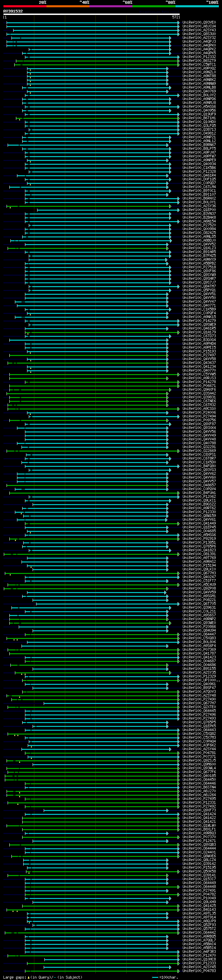Click the white query length bar
The image size is (222, 980).
click(92, 14)
